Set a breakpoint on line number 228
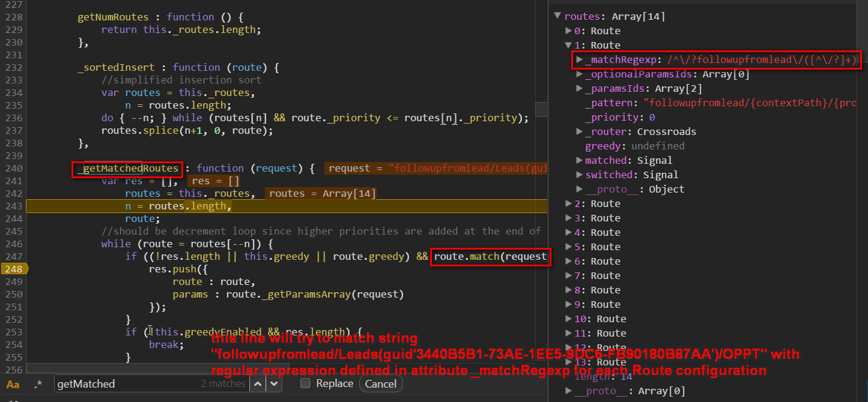This screenshot has width=868, height=402. pos(13,17)
